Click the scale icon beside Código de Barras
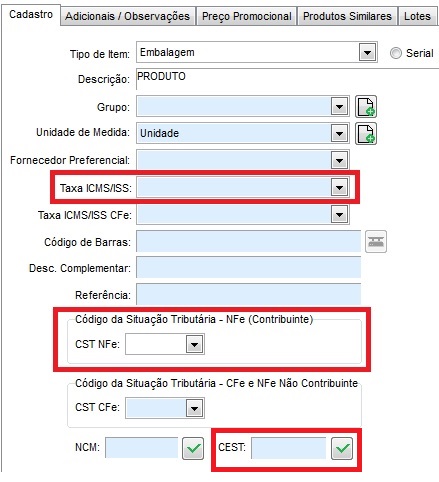This screenshot has height=482, width=439. pyautogui.click(x=376, y=241)
